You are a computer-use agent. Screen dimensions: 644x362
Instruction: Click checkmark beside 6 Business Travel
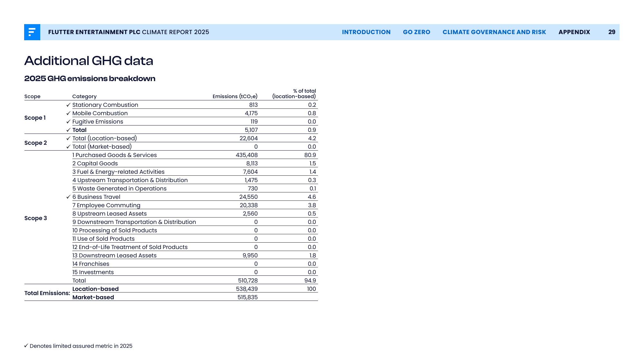[68, 197]
